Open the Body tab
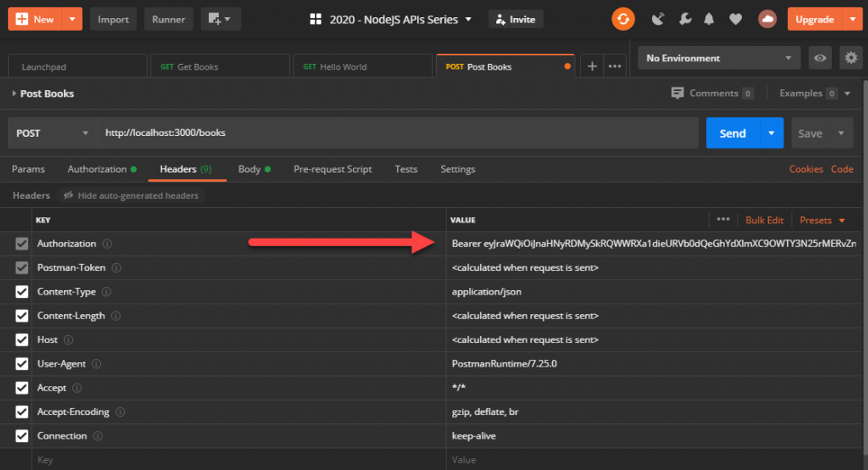Viewport: 868px width, 470px height. click(254, 169)
